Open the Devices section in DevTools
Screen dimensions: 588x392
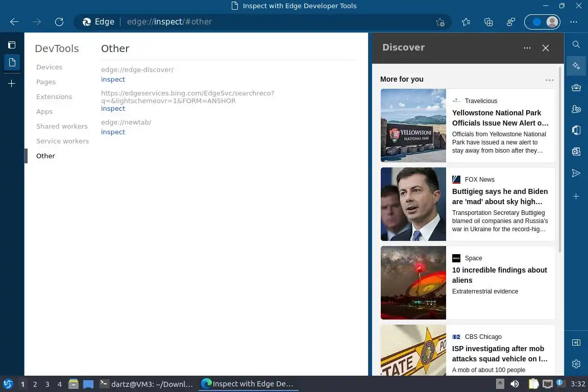[x=49, y=67]
